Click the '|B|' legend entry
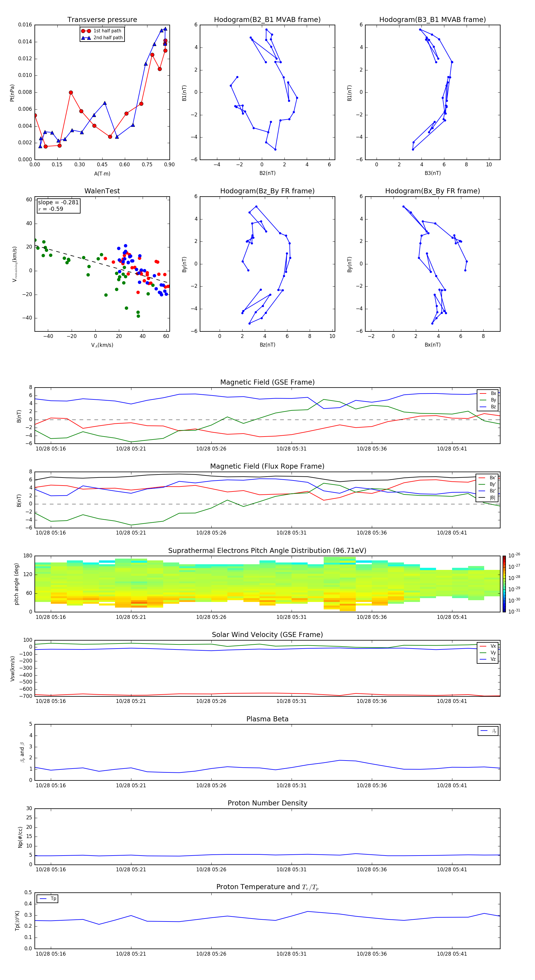The image size is (535, 980). tap(487, 498)
